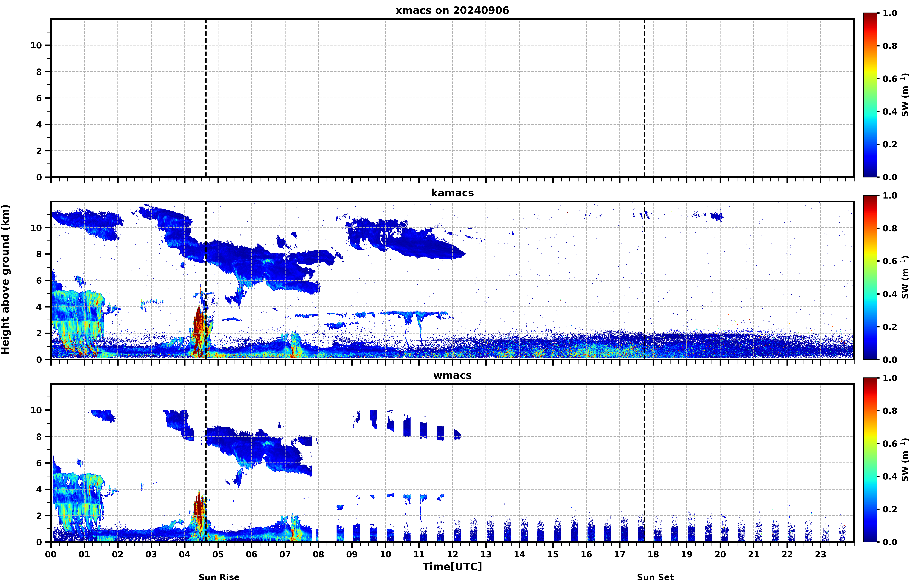Click the "23" time tick label
916x588 pixels.
820,554
